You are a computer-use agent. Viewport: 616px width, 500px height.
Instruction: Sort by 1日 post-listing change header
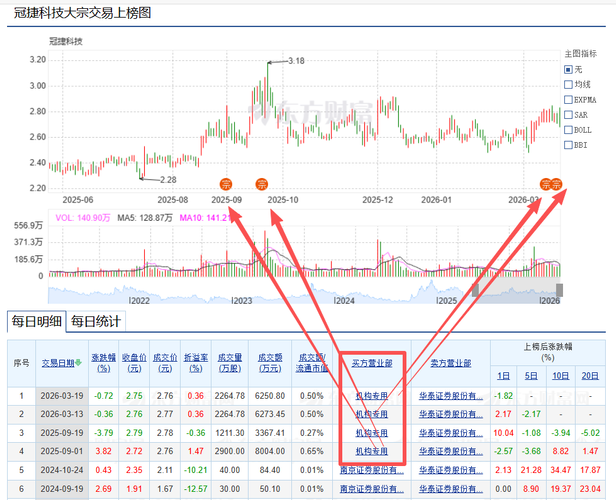pos(503,376)
